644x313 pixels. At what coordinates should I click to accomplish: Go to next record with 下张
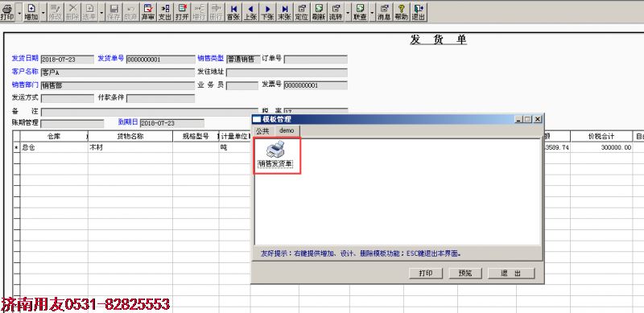click(267, 12)
